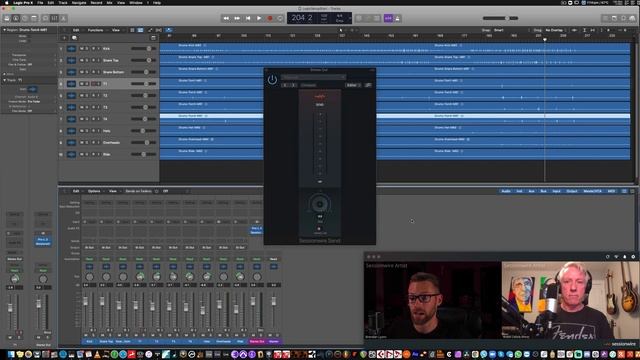The image size is (640, 360).
Task: Open the Drag No Overlap dropdown
Action: click(x=555, y=30)
